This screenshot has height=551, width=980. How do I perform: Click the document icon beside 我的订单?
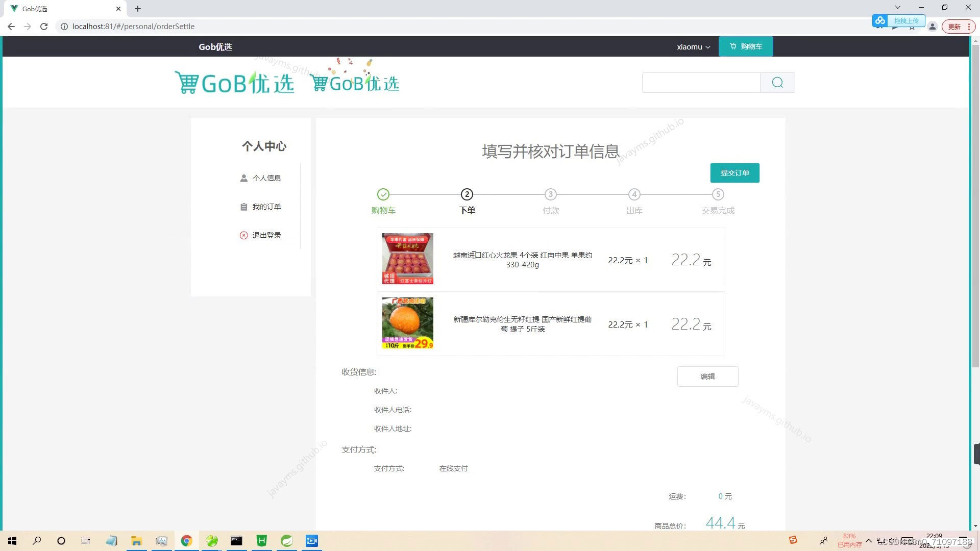coord(244,206)
